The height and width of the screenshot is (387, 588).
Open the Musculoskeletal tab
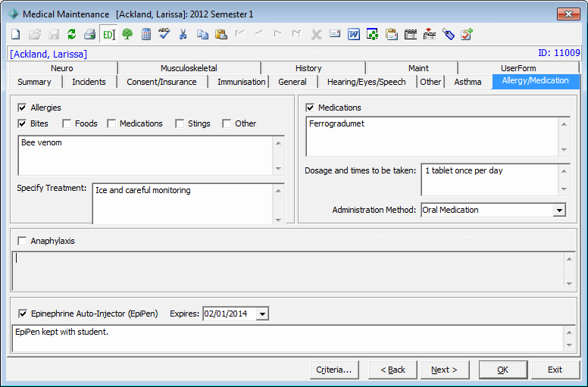pos(189,68)
